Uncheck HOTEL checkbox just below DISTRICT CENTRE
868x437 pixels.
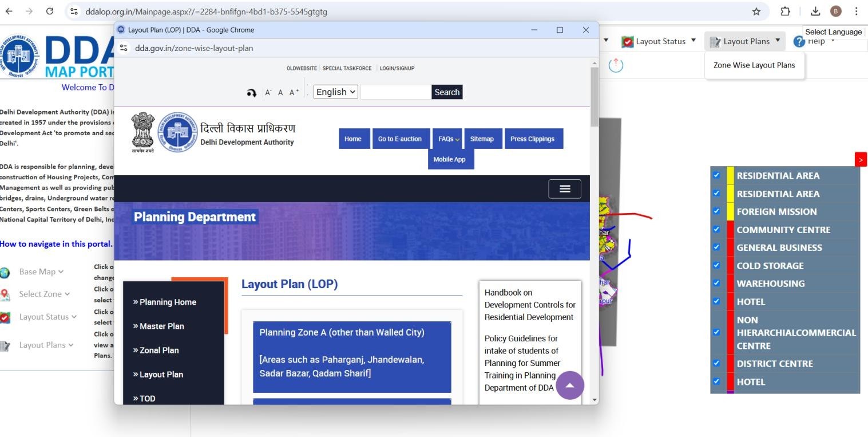tap(716, 381)
